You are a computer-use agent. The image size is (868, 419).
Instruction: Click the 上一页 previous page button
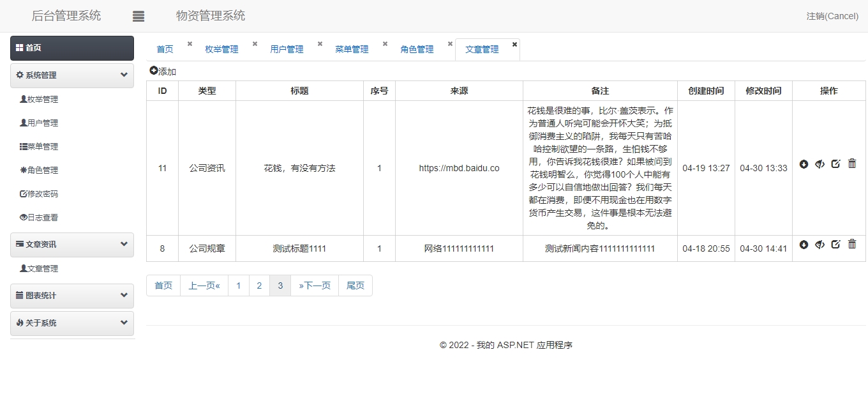click(x=204, y=286)
